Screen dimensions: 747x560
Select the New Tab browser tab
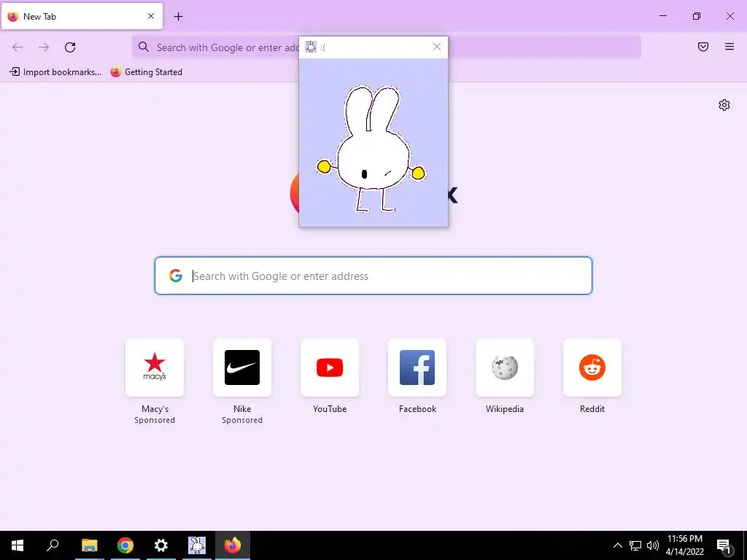82,16
